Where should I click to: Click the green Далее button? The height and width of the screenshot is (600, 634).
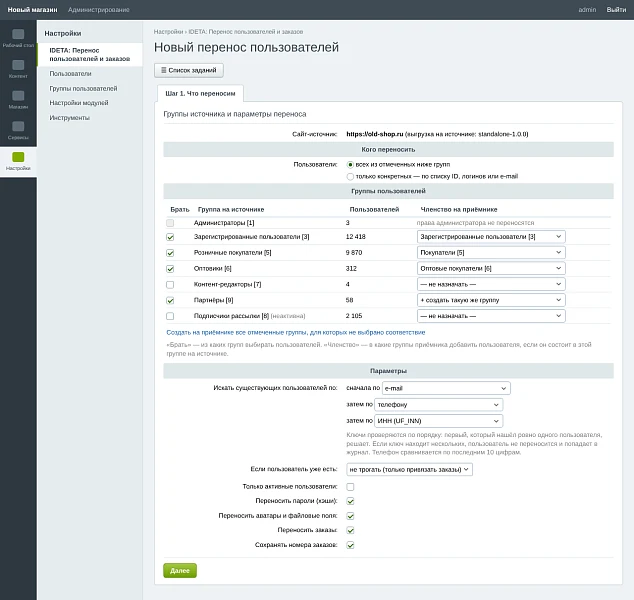(180, 570)
